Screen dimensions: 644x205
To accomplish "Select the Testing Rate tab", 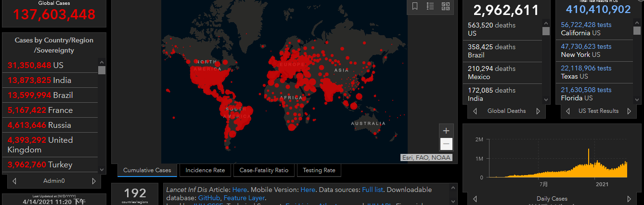I will pyautogui.click(x=319, y=170).
